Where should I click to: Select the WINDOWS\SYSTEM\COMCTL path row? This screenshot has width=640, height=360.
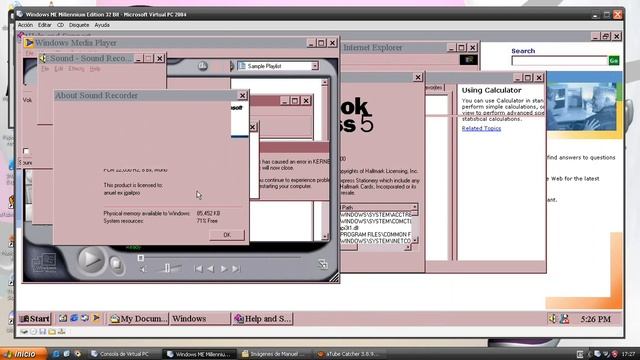pos(376,221)
